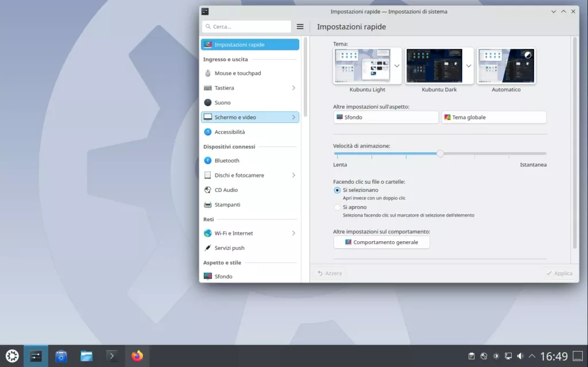Launch Discover software center from taskbar
588x367 pixels.
click(61, 356)
